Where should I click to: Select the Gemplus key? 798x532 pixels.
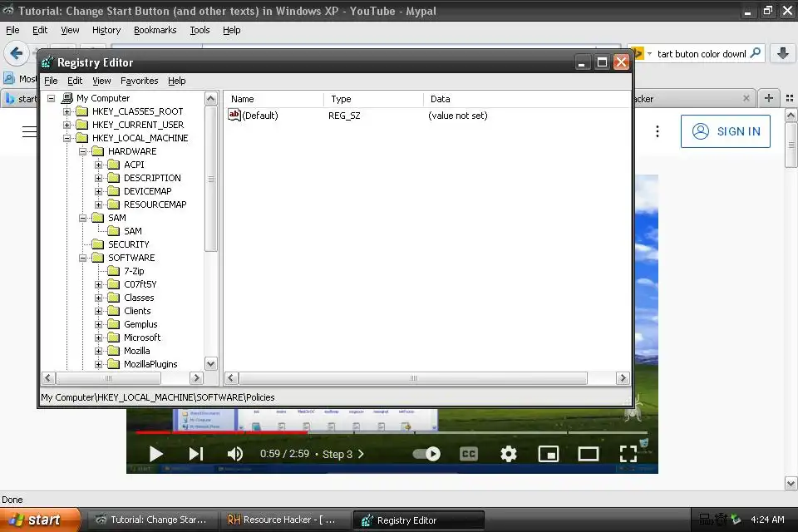pyautogui.click(x=140, y=324)
